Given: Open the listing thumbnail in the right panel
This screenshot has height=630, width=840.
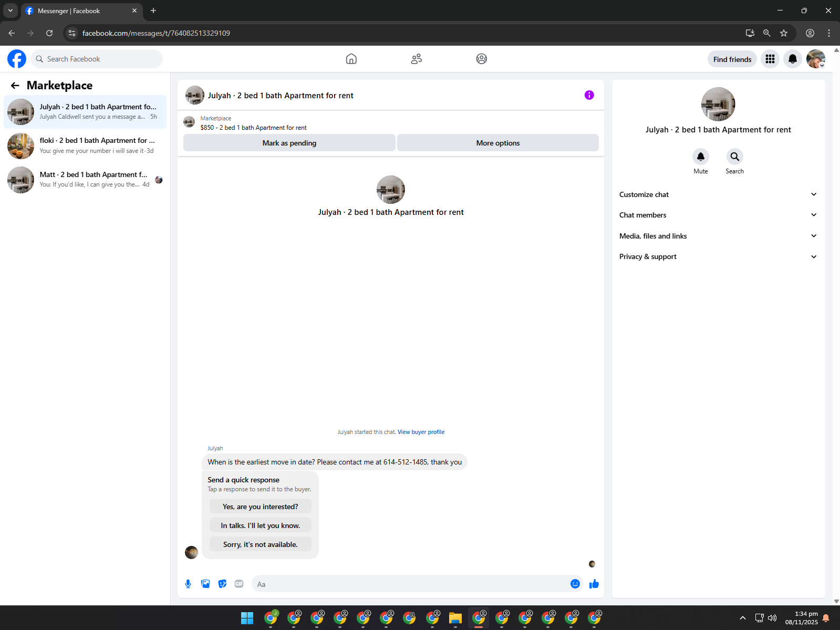Looking at the screenshot, I should (718, 104).
